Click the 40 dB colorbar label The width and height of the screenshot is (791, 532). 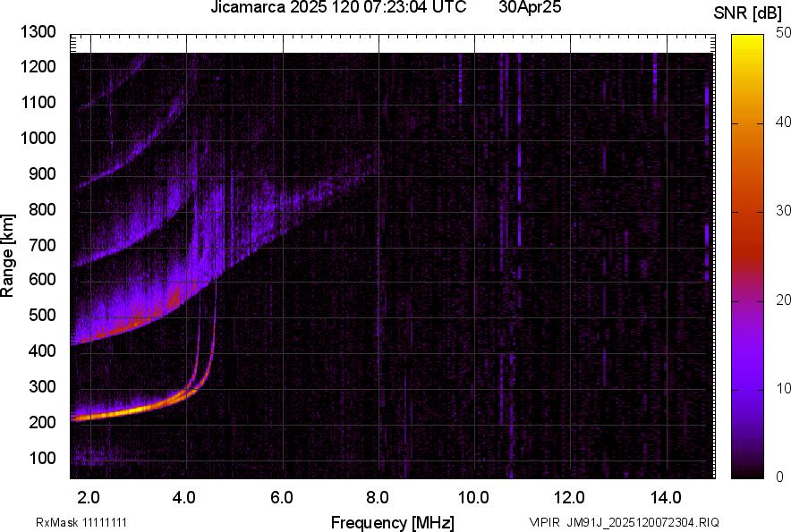pyautogui.click(x=783, y=122)
